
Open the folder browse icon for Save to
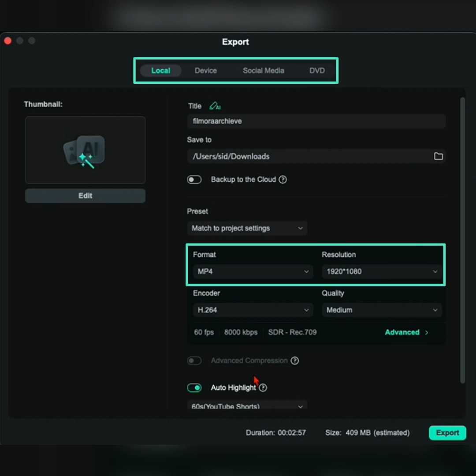pos(438,156)
